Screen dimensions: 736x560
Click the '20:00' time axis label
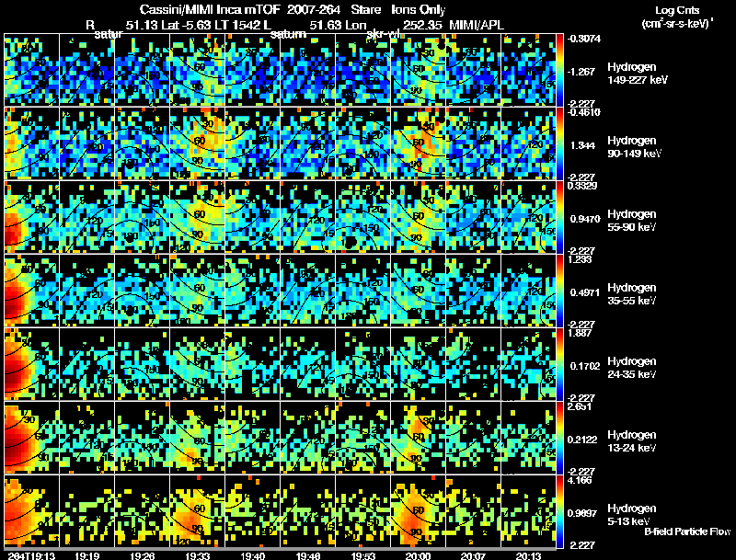(x=418, y=556)
